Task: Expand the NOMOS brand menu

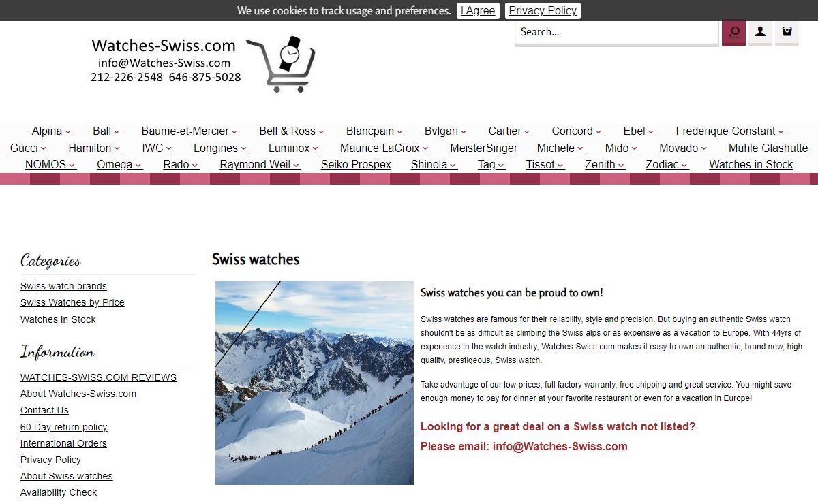Action: [x=50, y=164]
